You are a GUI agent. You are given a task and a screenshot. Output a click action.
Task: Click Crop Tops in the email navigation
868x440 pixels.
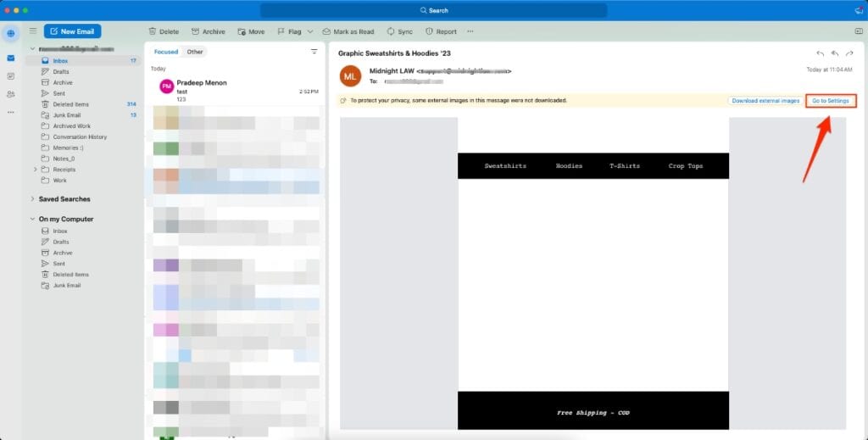pyautogui.click(x=686, y=166)
